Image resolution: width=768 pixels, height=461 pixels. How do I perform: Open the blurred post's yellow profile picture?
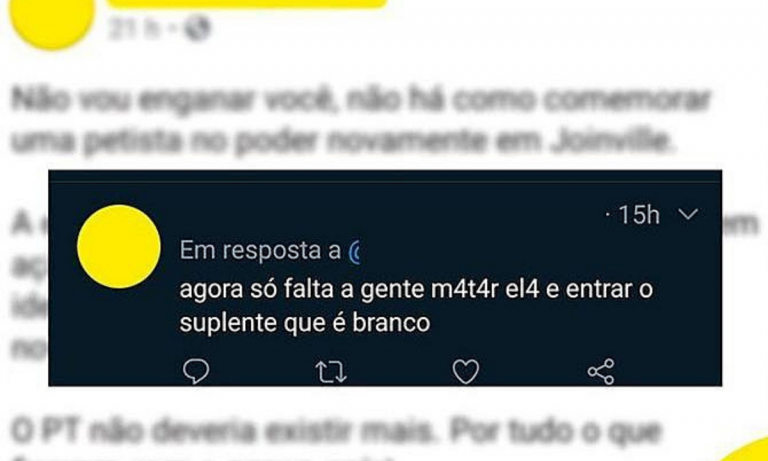pos(52,20)
